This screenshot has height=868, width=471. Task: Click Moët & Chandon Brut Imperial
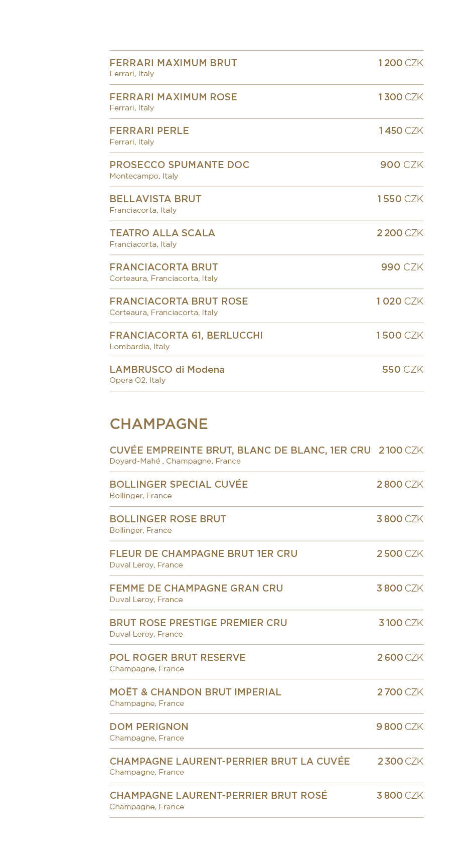[266, 697]
